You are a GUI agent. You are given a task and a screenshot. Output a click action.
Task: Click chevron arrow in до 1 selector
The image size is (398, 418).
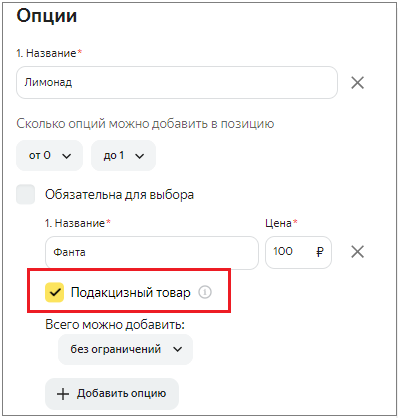click(x=140, y=156)
